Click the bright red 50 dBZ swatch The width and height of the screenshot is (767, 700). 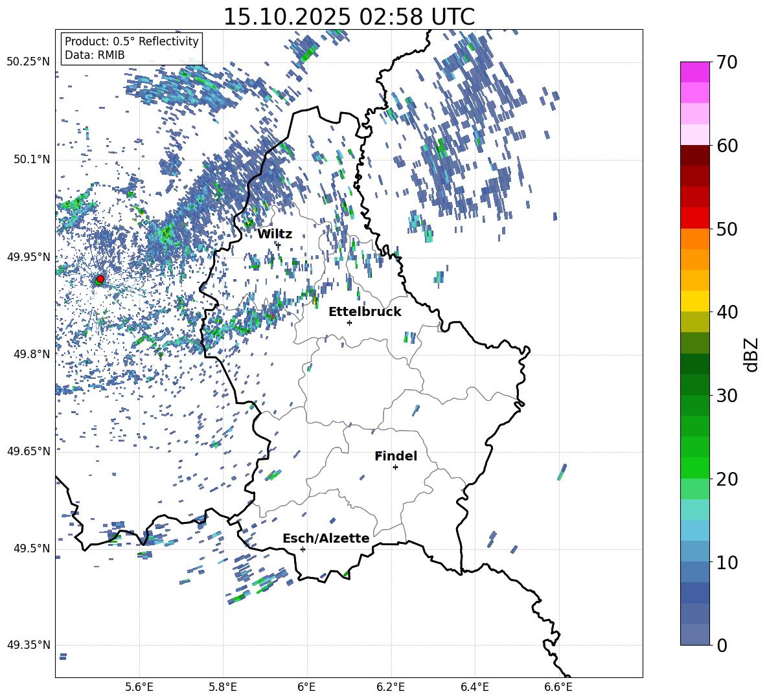click(695, 218)
